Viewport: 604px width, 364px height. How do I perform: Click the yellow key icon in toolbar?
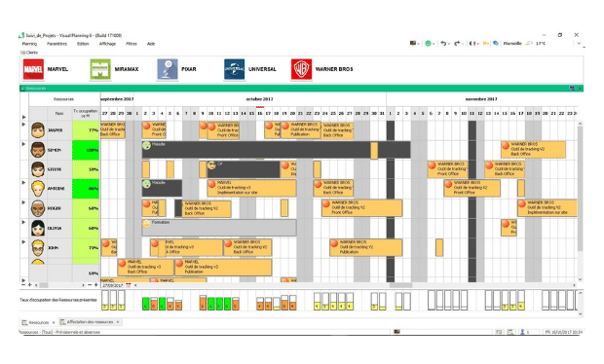click(x=486, y=44)
